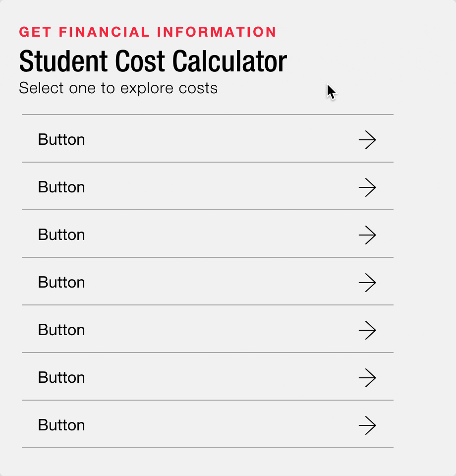Click the arrow icon in the fifth Button row

(367, 330)
